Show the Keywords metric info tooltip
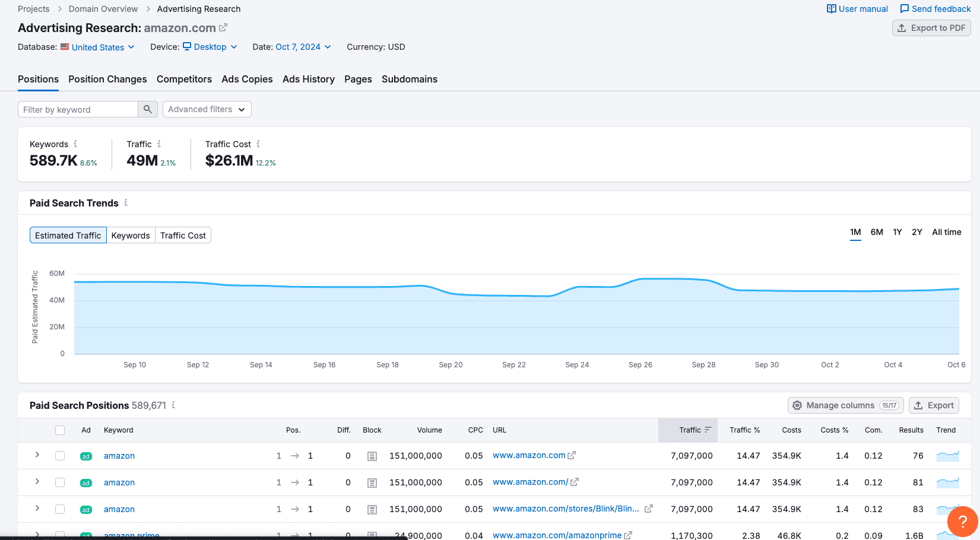 (75, 144)
